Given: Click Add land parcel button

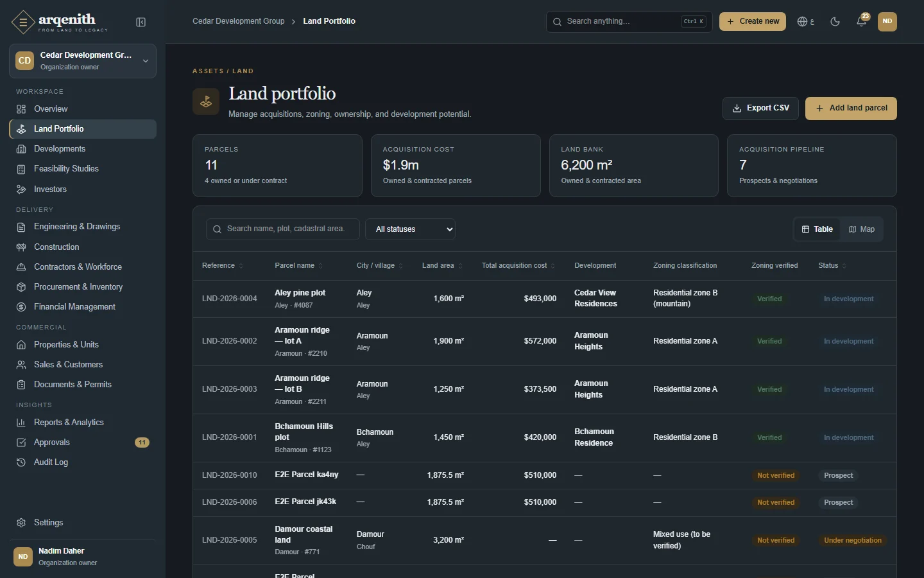Looking at the screenshot, I should pyautogui.click(x=851, y=109).
